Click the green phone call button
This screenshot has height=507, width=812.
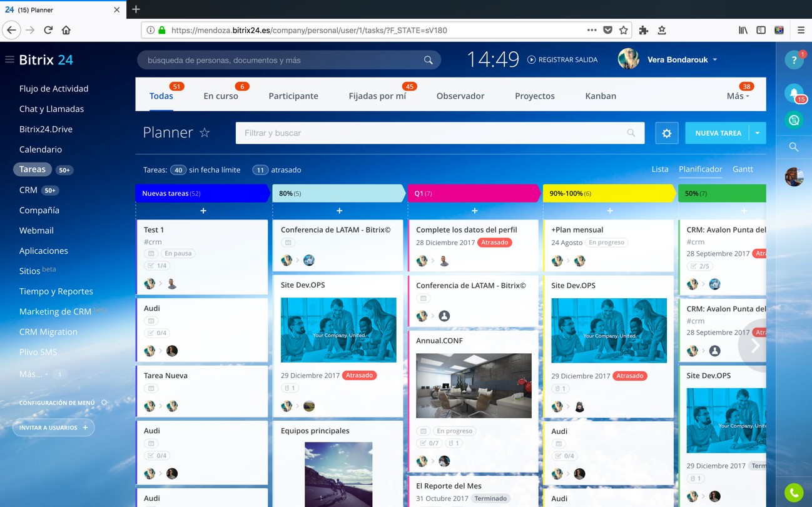pyautogui.click(x=794, y=493)
